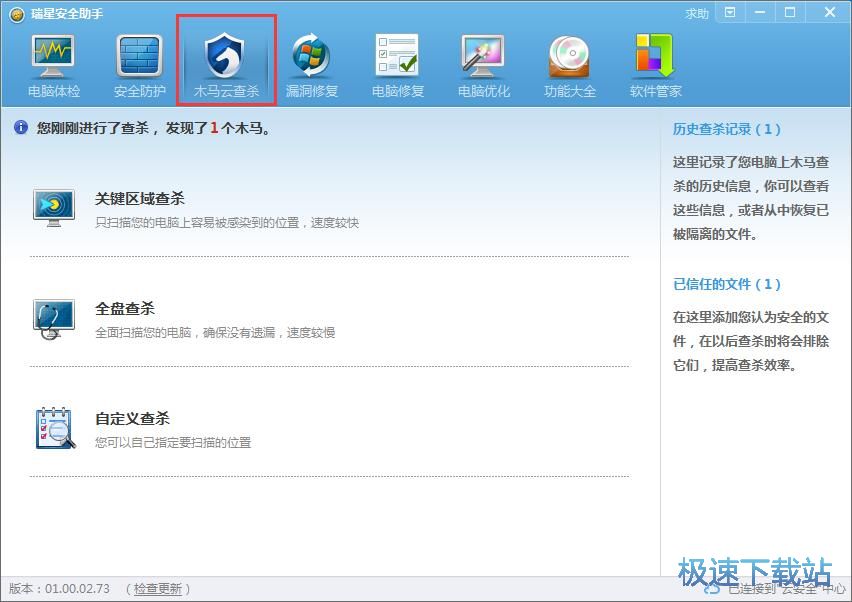This screenshot has width=852, height=602.
Task: Open the 安全防护 firewall icon
Action: tap(139, 57)
